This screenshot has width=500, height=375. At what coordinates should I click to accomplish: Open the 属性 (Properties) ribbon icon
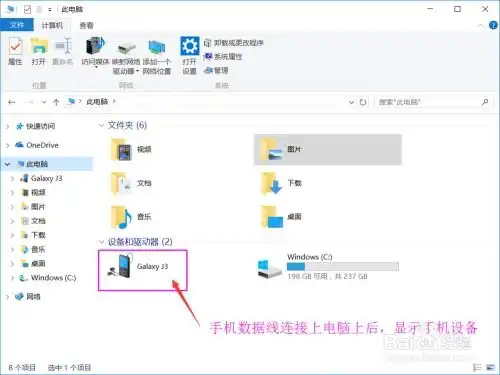tap(15, 52)
